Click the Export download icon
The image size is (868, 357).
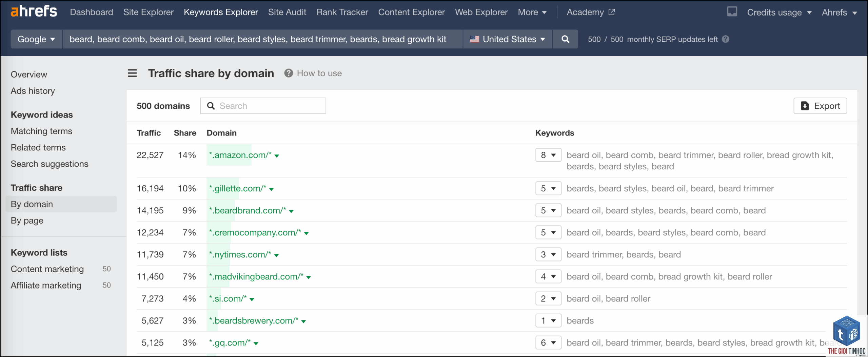tap(805, 106)
